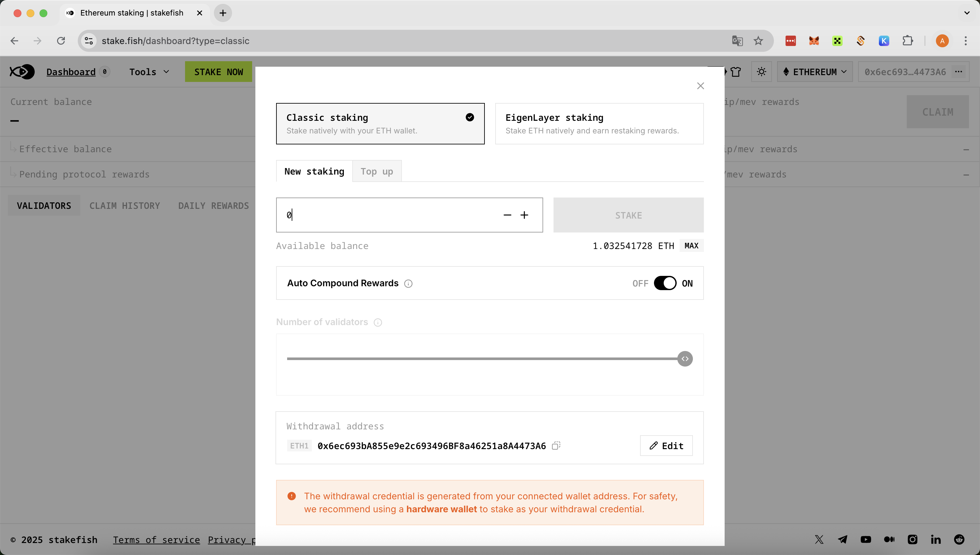
Task: Open the Terms of service link
Action: (x=157, y=540)
